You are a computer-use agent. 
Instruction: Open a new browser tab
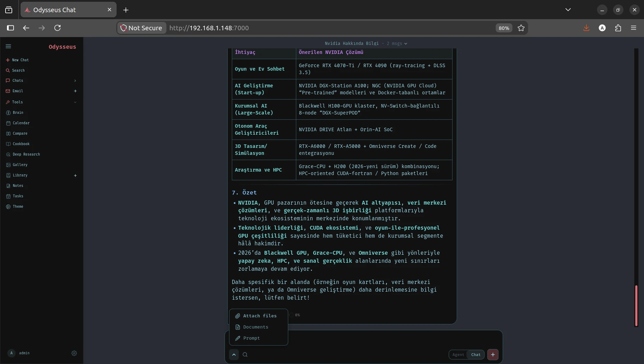[x=126, y=10]
